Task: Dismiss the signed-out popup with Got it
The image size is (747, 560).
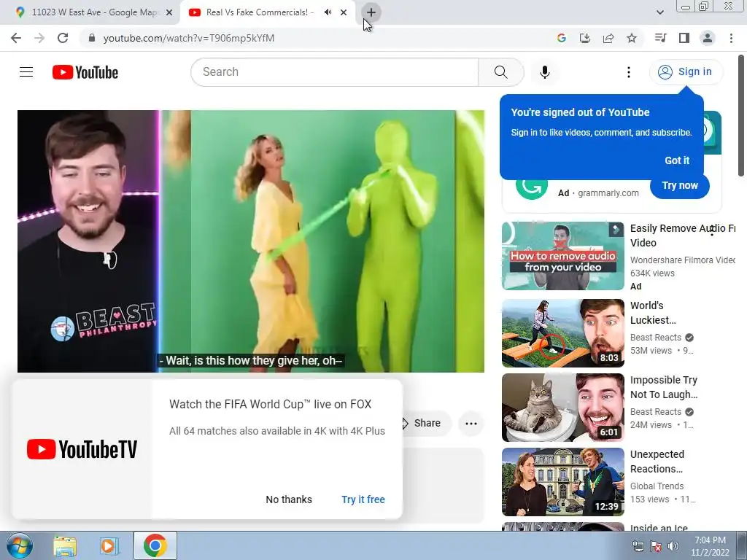Action: [x=677, y=160]
